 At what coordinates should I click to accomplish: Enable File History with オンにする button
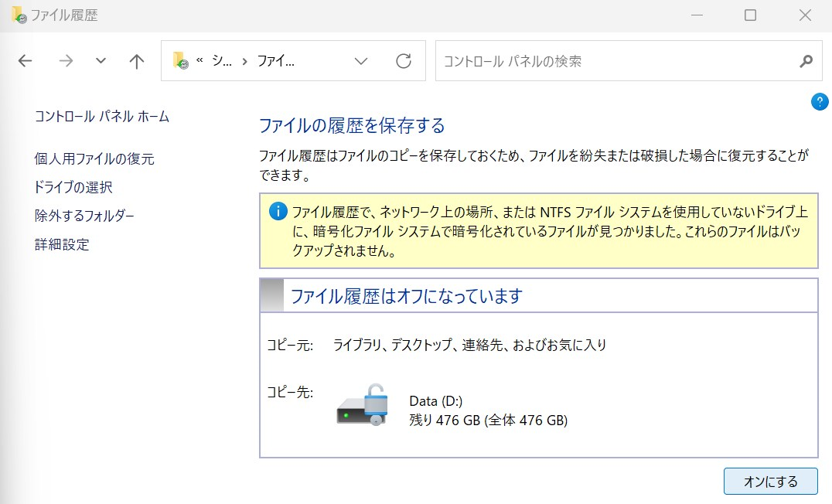(771, 481)
